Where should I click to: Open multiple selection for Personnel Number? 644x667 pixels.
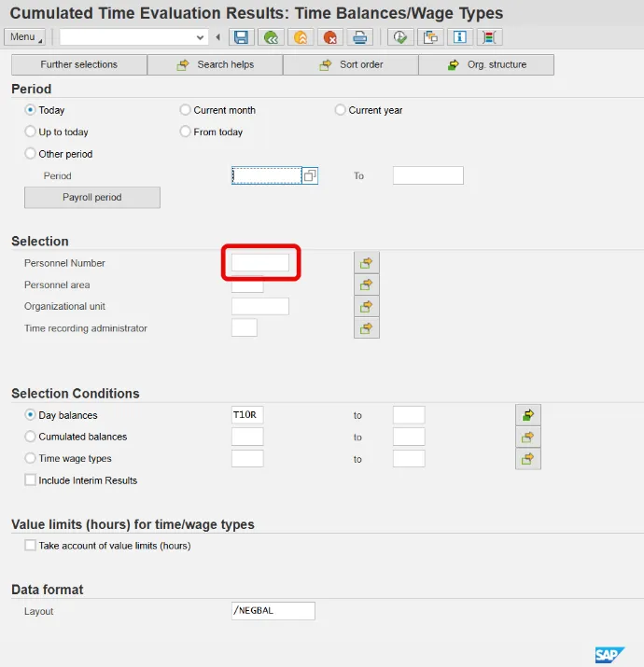pos(367,263)
